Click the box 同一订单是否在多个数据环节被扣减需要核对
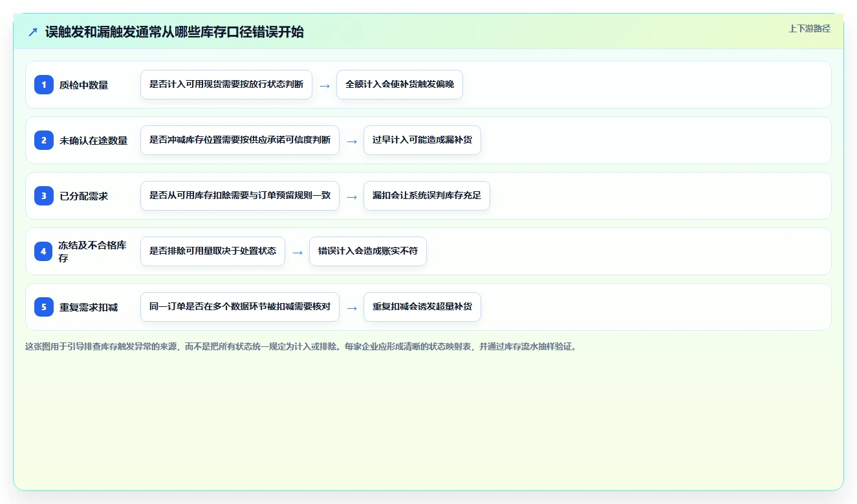The image size is (857, 504). coord(240,307)
